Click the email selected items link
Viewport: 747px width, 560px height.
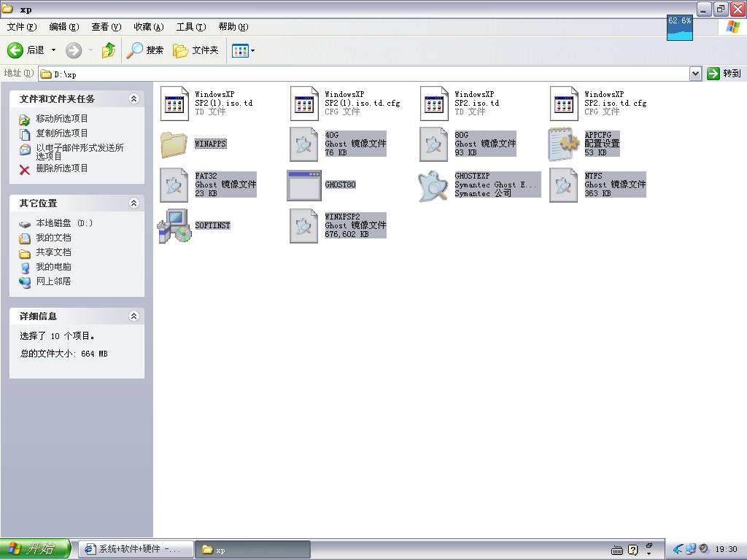click(80, 152)
